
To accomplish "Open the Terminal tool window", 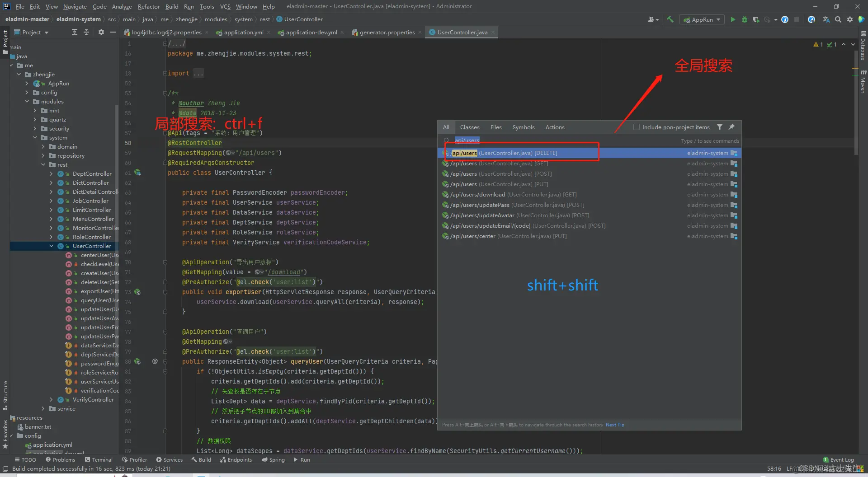I will (x=99, y=460).
